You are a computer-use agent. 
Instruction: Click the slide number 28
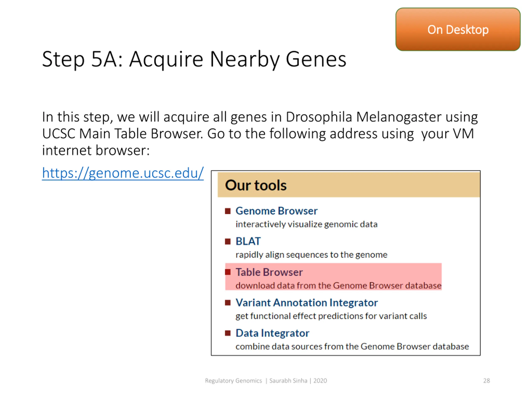click(486, 381)
